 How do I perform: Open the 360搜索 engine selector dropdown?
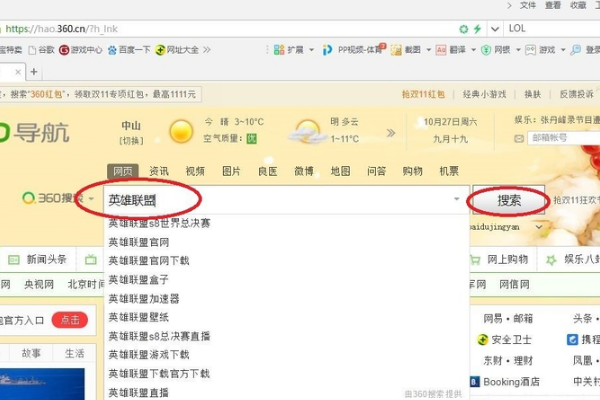[x=91, y=198]
